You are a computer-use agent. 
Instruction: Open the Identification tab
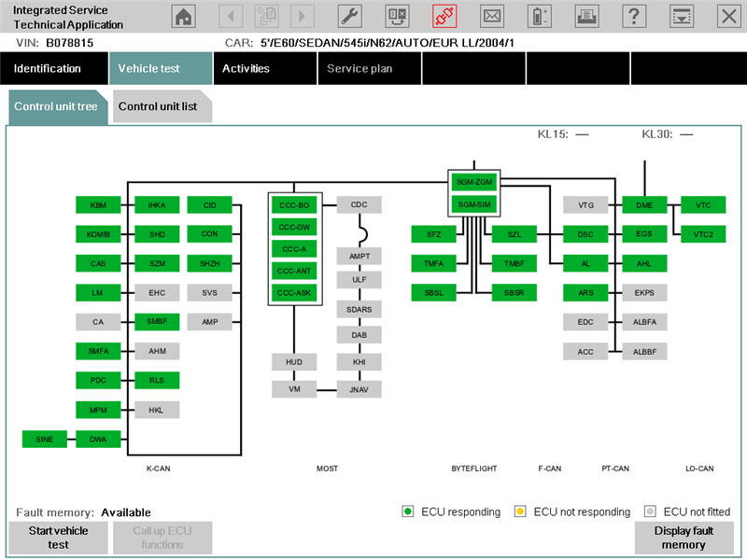point(54,68)
